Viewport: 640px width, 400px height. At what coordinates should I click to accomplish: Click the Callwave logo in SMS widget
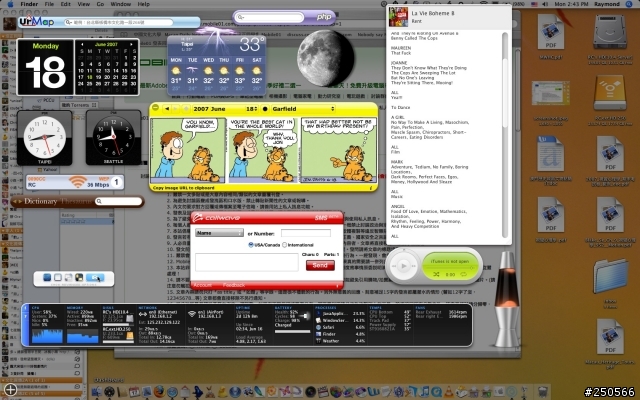click(x=217, y=218)
